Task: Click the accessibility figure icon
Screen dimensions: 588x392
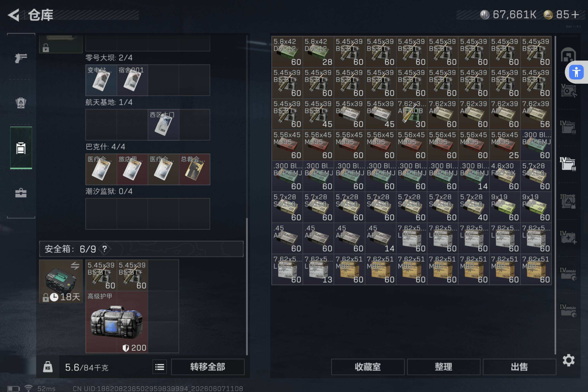Action: coord(576,72)
